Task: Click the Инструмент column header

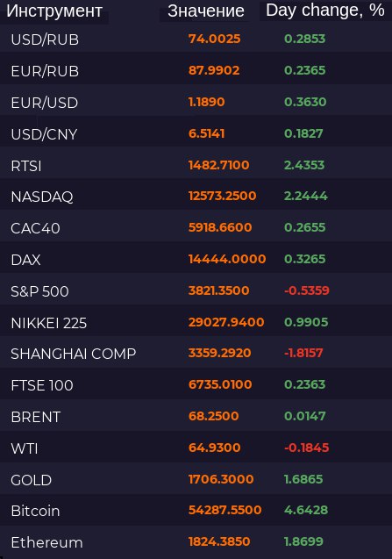Action: [x=54, y=11]
